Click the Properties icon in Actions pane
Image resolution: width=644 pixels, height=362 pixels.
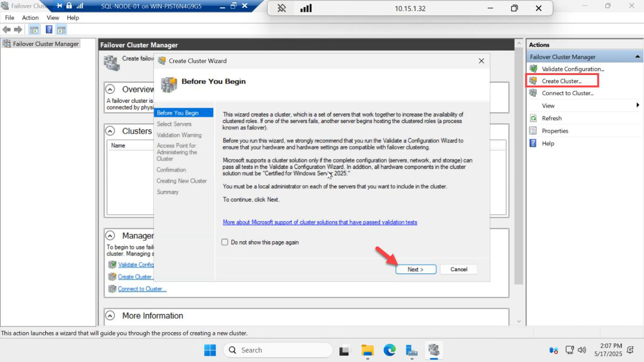[533, 131]
